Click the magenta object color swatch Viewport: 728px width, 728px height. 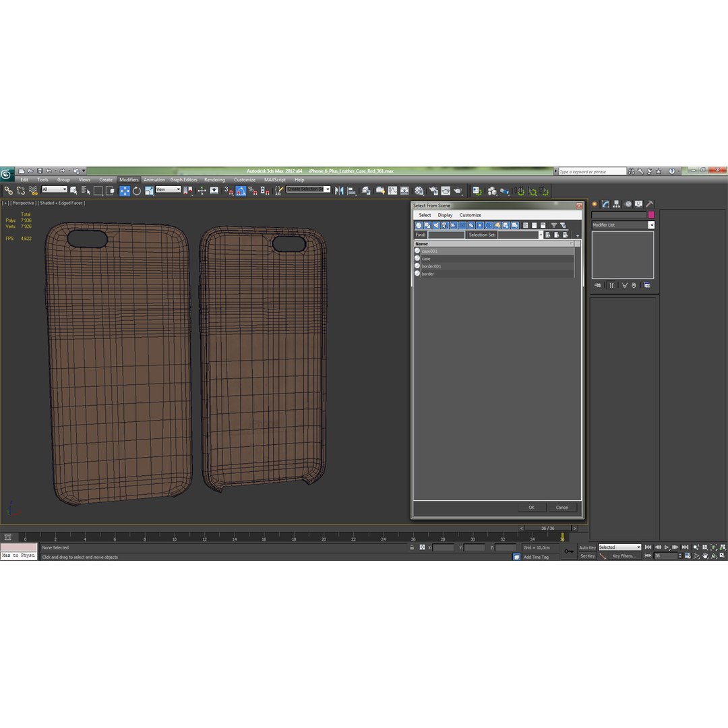click(651, 214)
